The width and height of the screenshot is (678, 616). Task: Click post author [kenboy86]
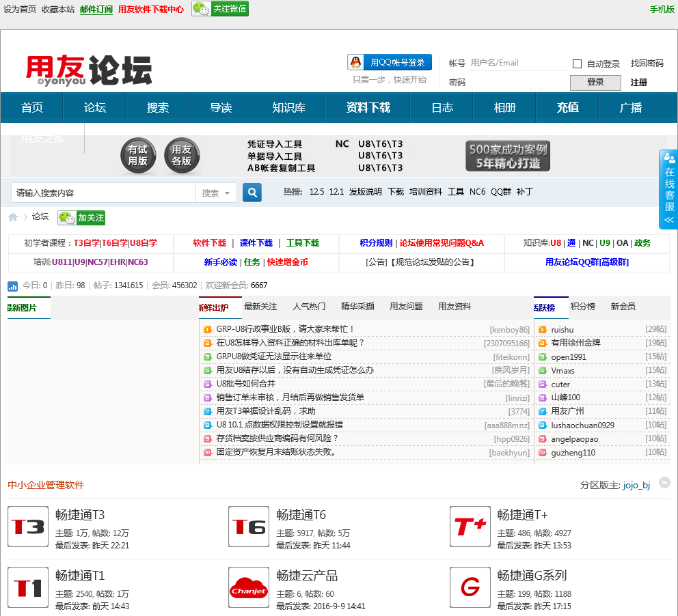[x=509, y=330]
